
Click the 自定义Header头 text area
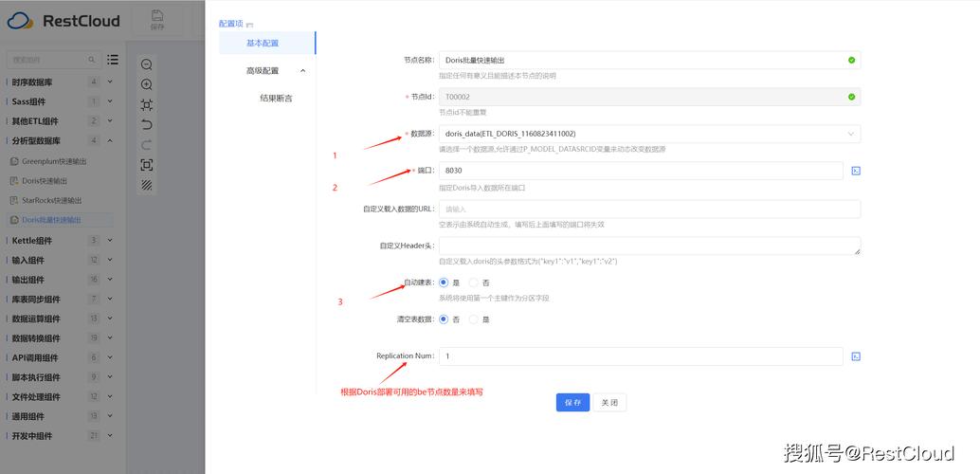(x=649, y=246)
